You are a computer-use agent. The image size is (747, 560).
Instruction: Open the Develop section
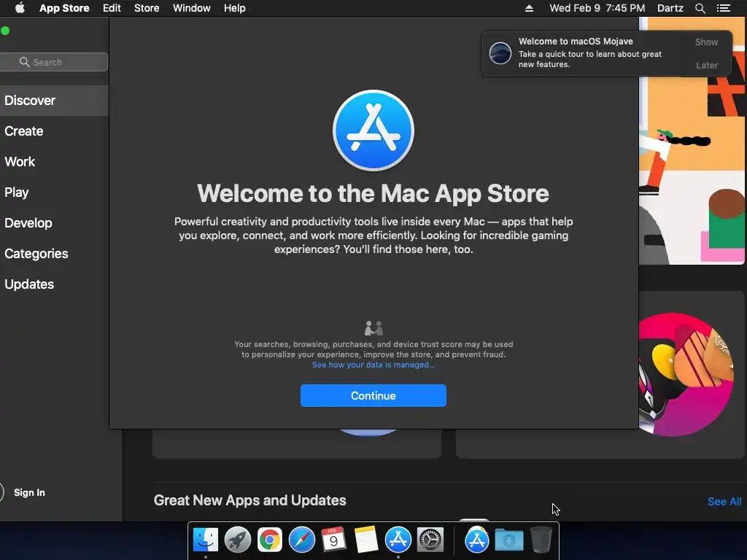point(54,223)
